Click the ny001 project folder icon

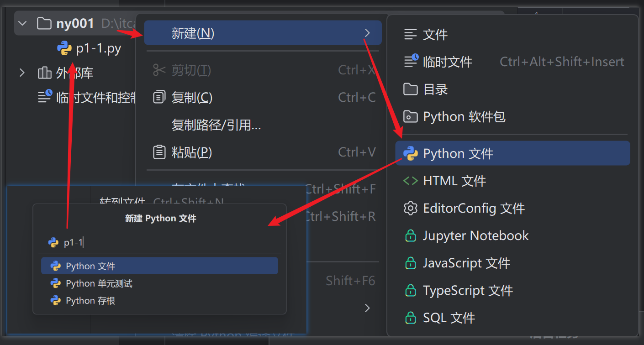pyautogui.click(x=44, y=23)
